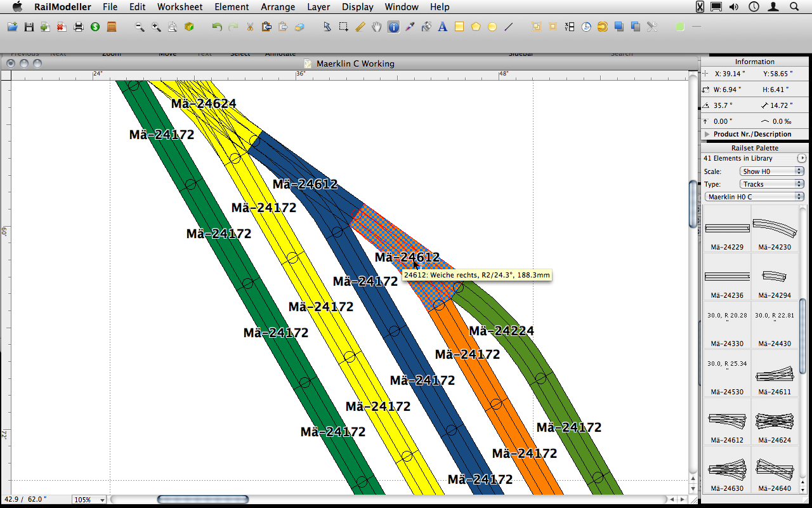Select Mä-24230 curved track in palette

point(776,229)
